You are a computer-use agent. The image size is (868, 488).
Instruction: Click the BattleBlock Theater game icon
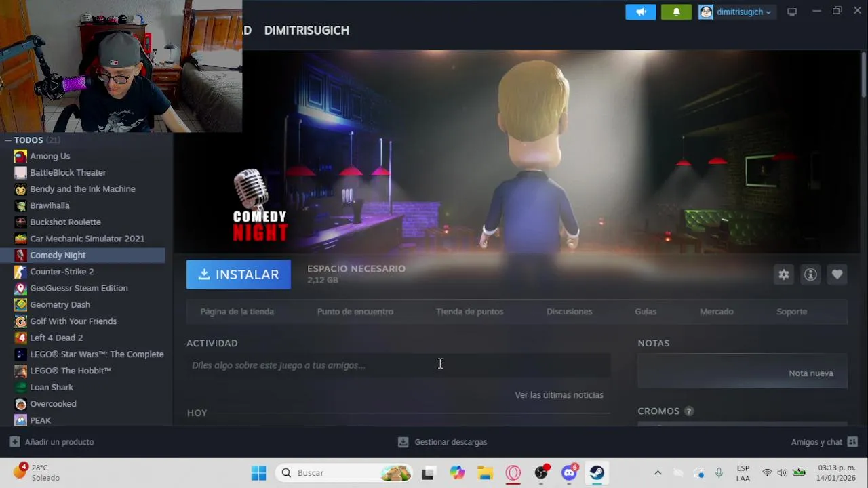[x=21, y=173]
